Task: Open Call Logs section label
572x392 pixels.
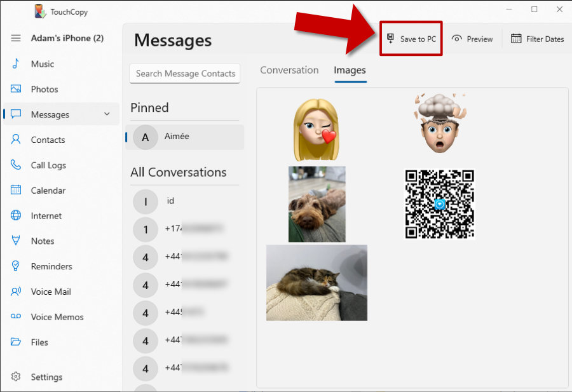Action: 48,165
